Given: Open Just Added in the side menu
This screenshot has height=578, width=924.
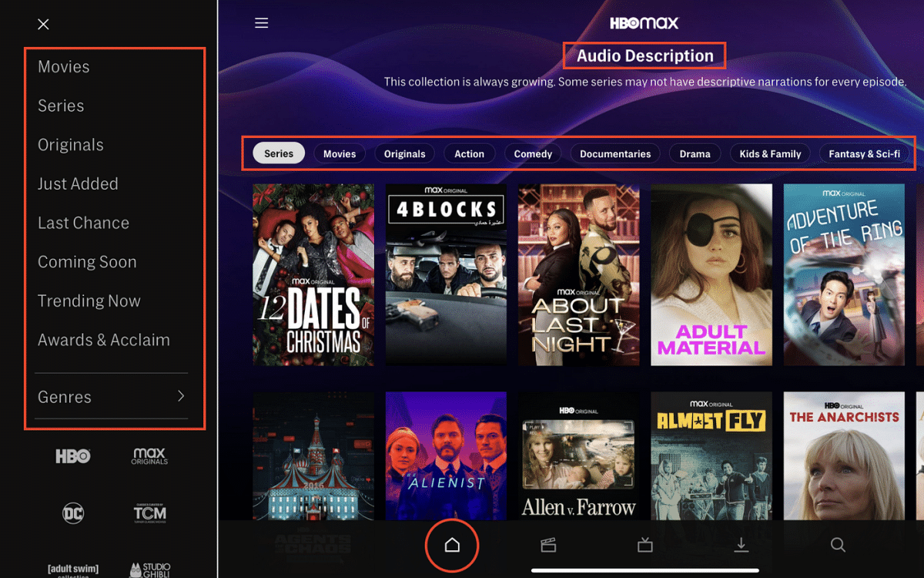Looking at the screenshot, I should [x=78, y=184].
